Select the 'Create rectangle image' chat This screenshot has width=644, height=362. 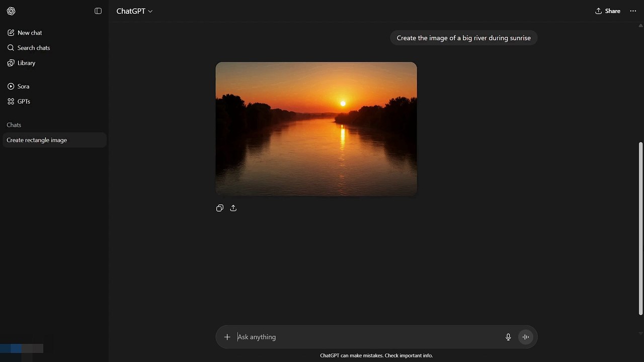[x=54, y=140]
